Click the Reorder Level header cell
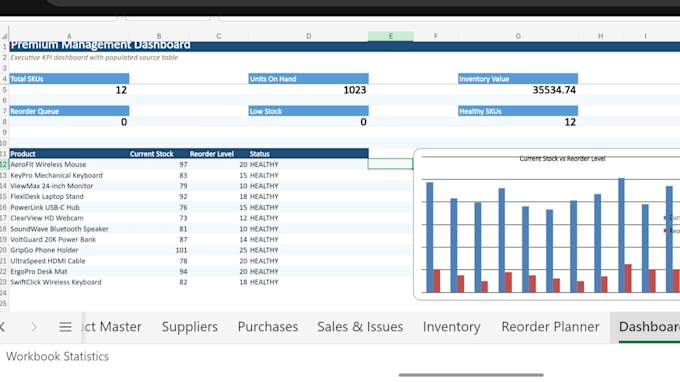Image resolution: width=680 pixels, height=382 pixels. point(219,154)
